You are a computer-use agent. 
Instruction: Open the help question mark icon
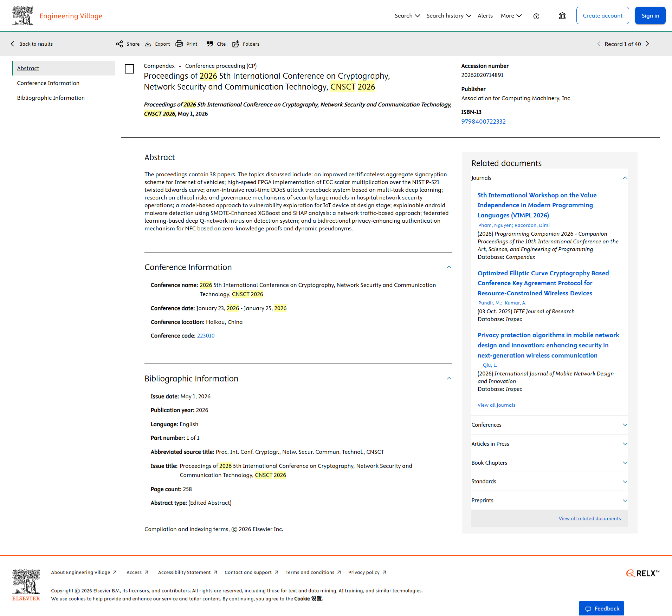coord(536,16)
